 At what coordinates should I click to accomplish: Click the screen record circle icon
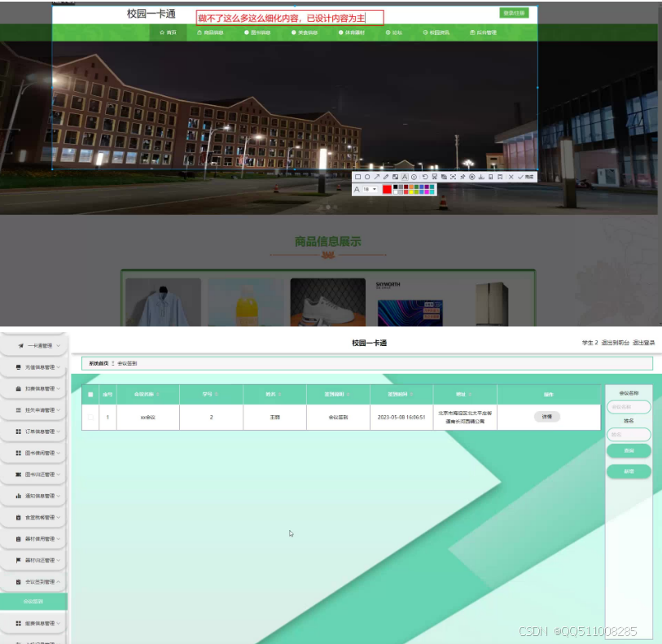(472, 177)
